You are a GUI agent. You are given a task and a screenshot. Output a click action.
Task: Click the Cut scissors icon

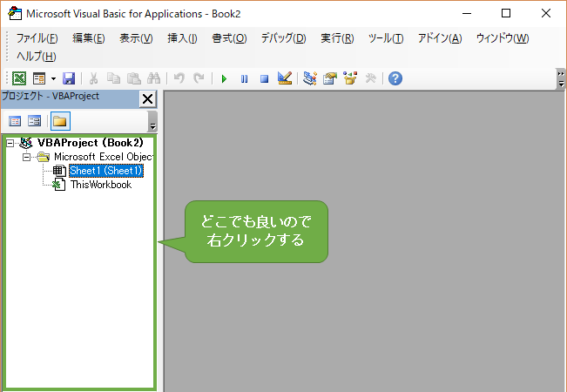94,78
